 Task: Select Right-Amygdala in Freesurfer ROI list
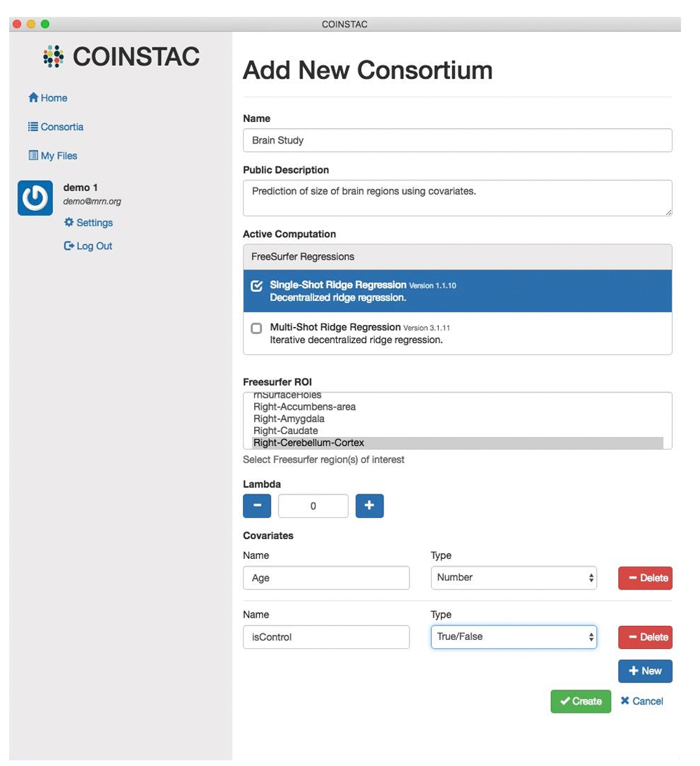pos(288,419)
